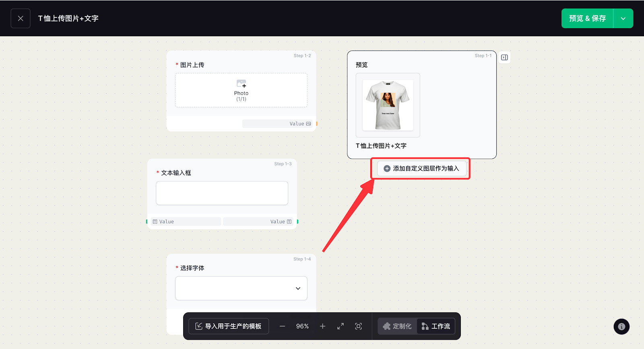Image resolution: width=644 pixels, height=349 pixels.
Task: Zoom in with the plus icon
Action: [x=323, y=326]
